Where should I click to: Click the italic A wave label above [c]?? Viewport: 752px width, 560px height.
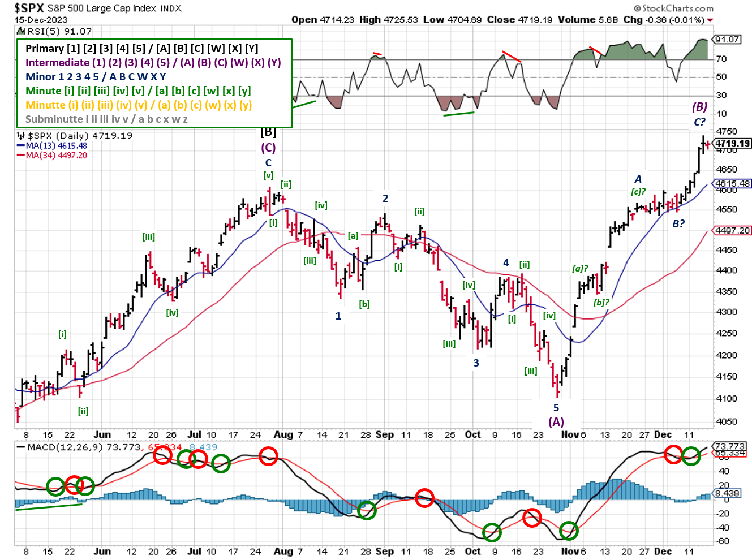[x=638, y=179]
